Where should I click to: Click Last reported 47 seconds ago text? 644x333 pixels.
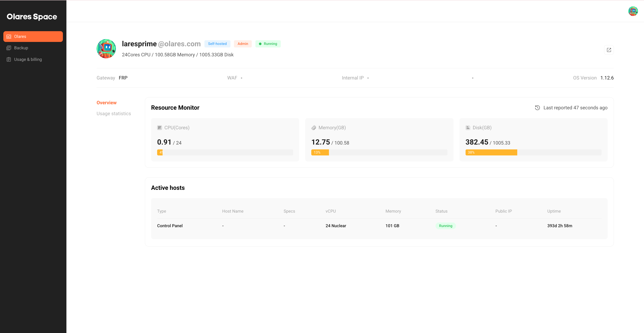[x=575, y=108]
